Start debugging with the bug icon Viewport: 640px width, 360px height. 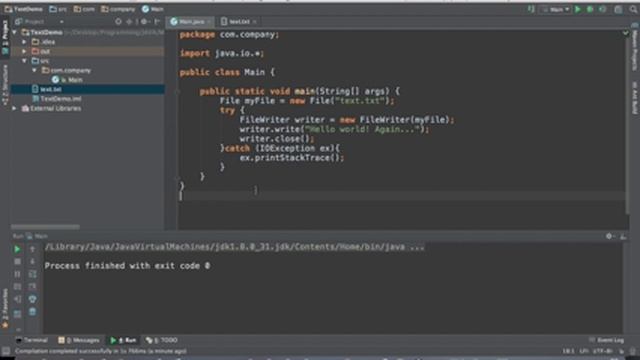(x=590, y=9)
